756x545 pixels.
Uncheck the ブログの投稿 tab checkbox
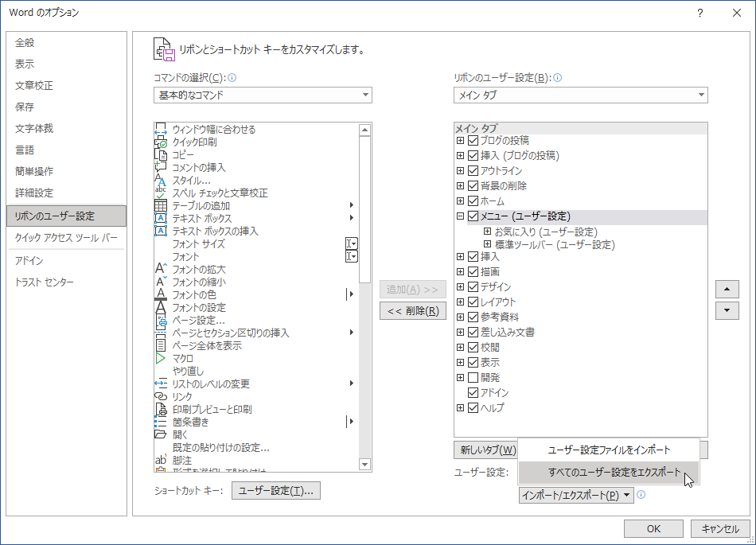(x=473, y=140)
